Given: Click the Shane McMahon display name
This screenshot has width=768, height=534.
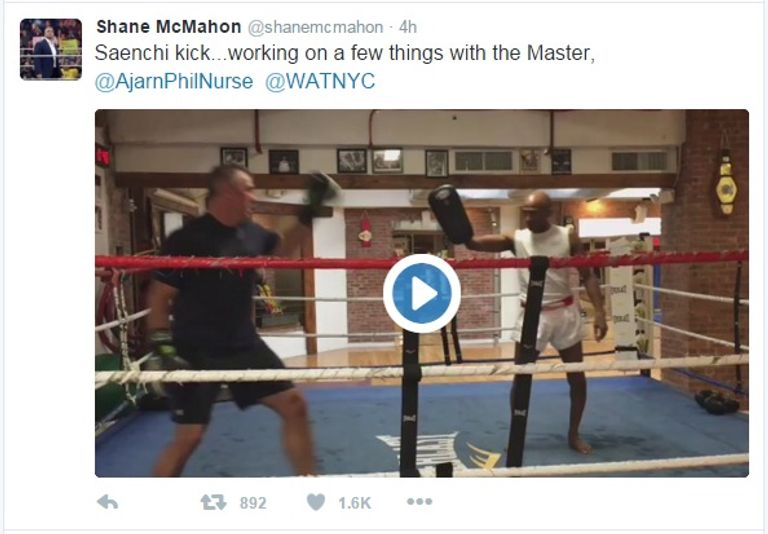Looking at the screenshot, I should pyautogui.click(x=168, y=26).
